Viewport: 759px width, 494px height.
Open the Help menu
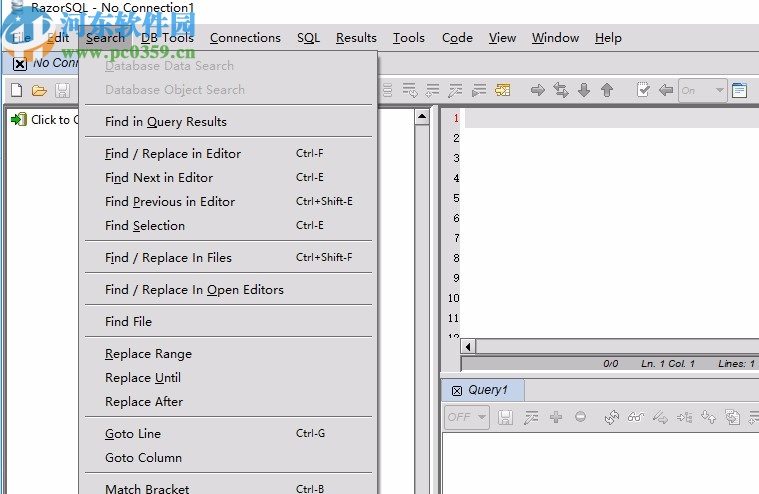pyautogui.click(x=608, y=38)
